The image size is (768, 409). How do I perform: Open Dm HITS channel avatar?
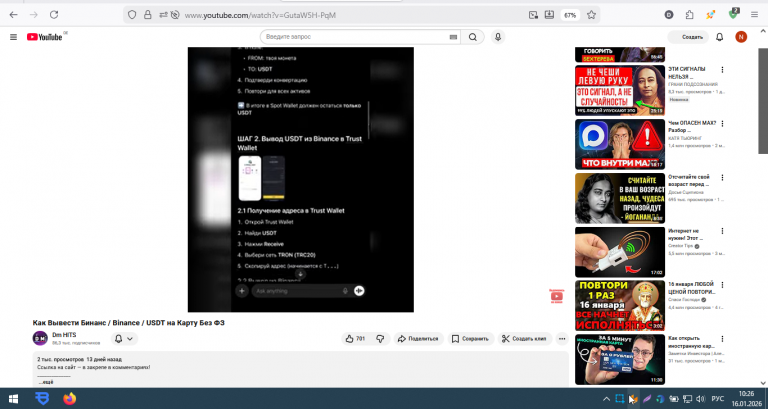click(x=40, y=338)
